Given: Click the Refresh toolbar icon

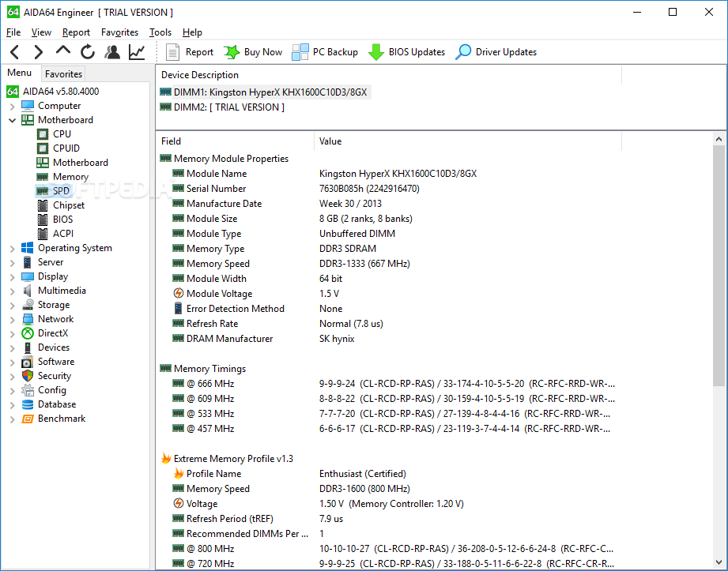Looking at the screenshot, I should coord(87,52).
